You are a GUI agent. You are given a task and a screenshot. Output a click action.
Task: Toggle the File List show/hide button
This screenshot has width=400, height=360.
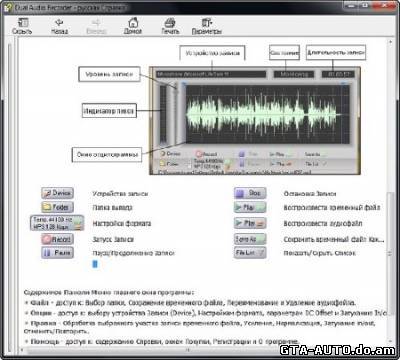tap(250, 253)
